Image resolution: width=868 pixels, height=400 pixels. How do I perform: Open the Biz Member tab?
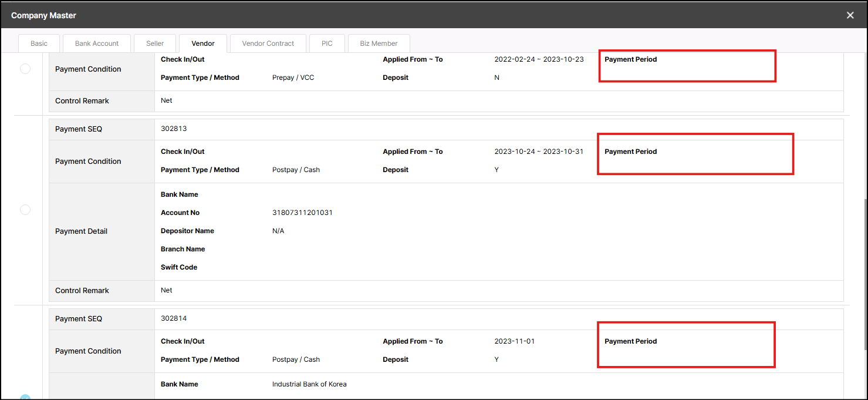[x=379, y=43]
